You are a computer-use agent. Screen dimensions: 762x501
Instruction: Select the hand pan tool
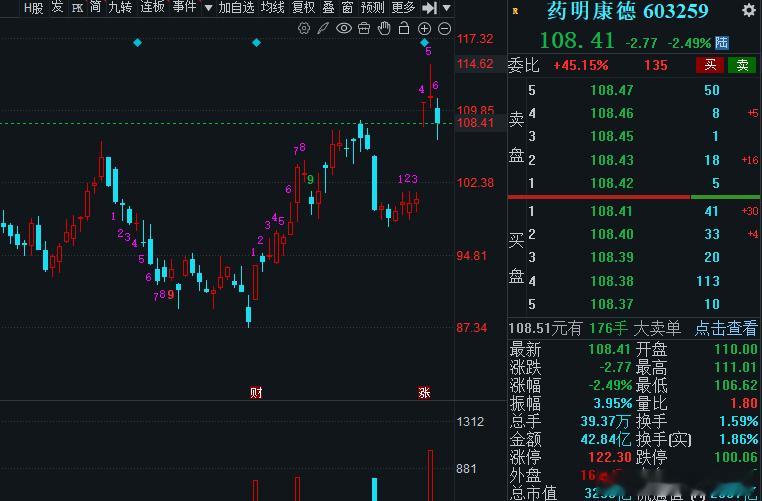[384, 28]
